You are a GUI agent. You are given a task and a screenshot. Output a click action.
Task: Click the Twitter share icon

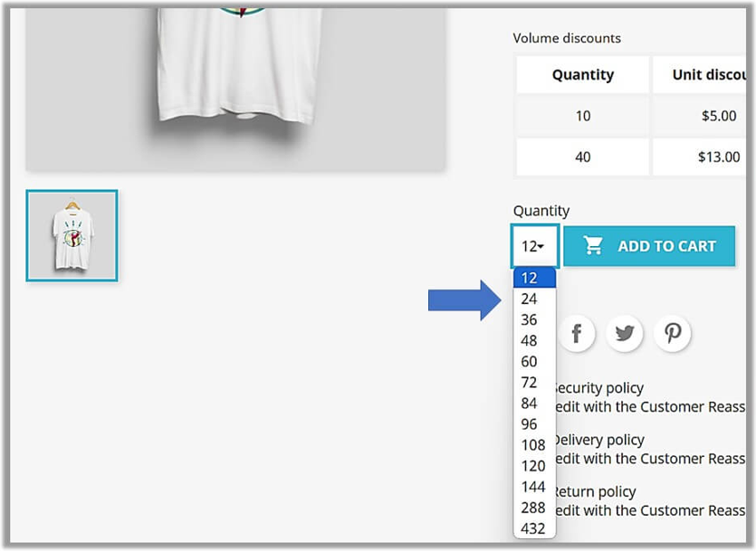point(624,333)
